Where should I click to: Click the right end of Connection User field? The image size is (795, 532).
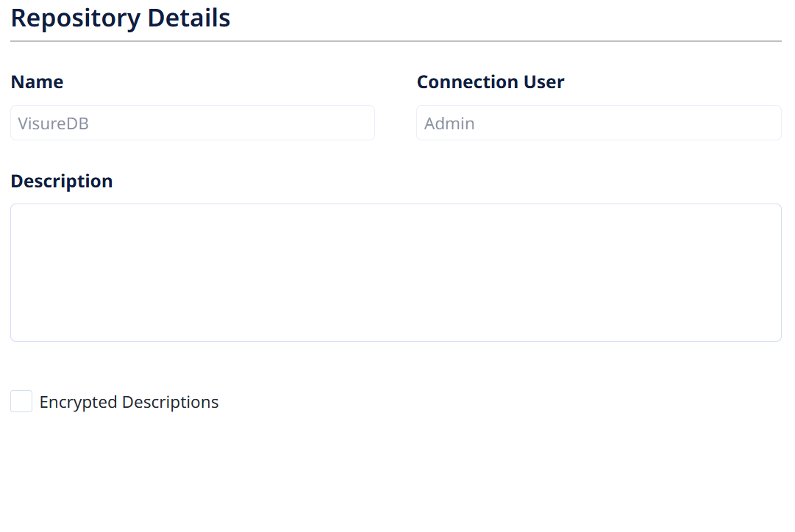771,123
